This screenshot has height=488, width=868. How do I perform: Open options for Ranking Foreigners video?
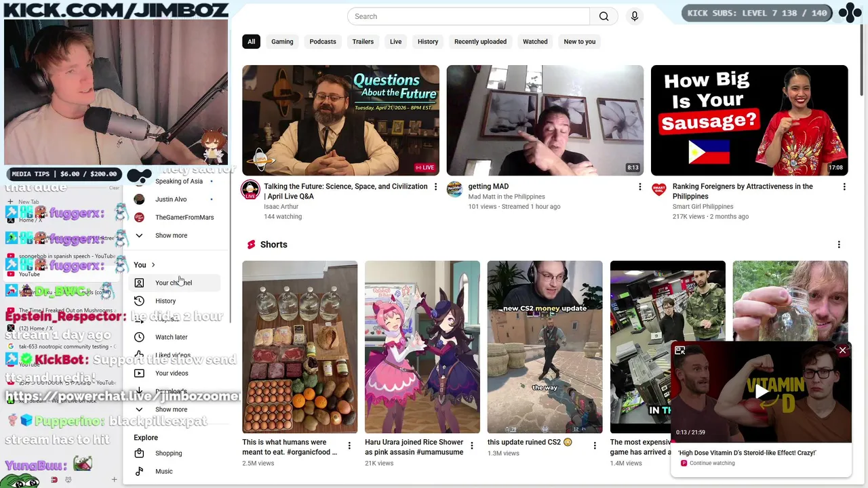click(x=844, y=187)
